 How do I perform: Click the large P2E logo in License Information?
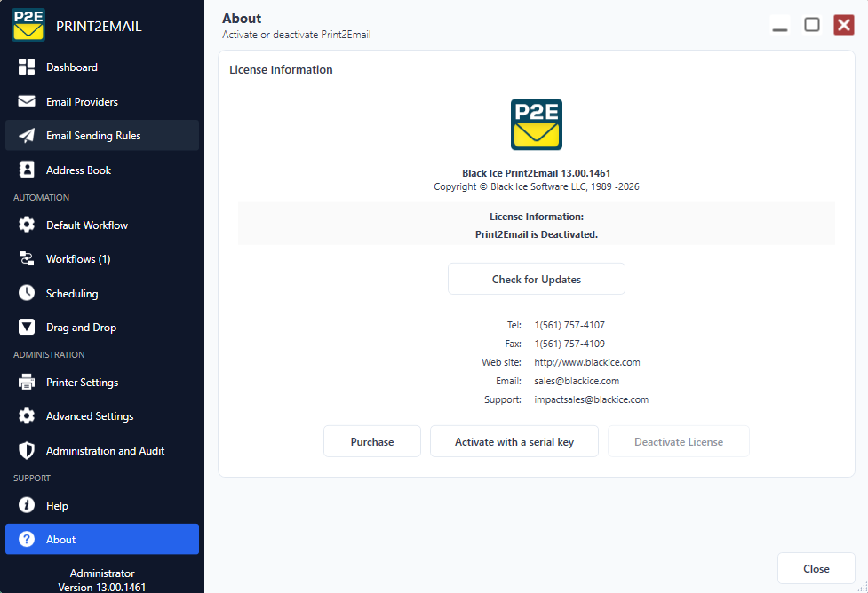click(537, 124)
